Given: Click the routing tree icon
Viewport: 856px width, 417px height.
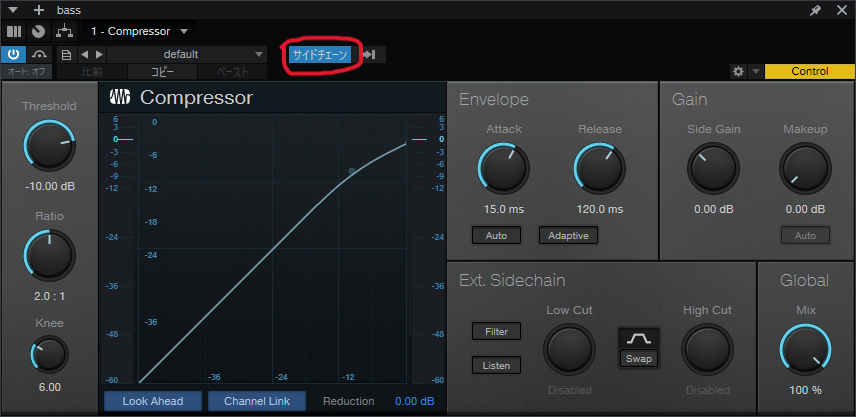Looking at the screenshot, I should 64,31.
